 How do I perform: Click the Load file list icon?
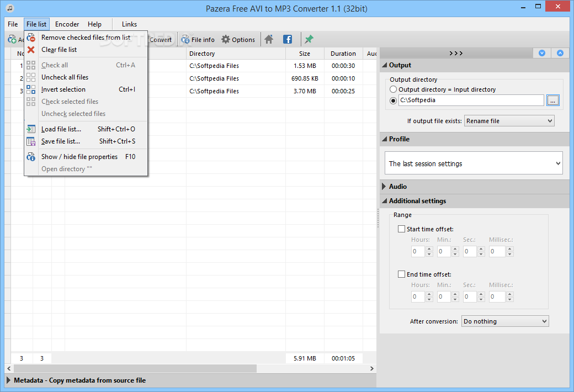point(31,129)
